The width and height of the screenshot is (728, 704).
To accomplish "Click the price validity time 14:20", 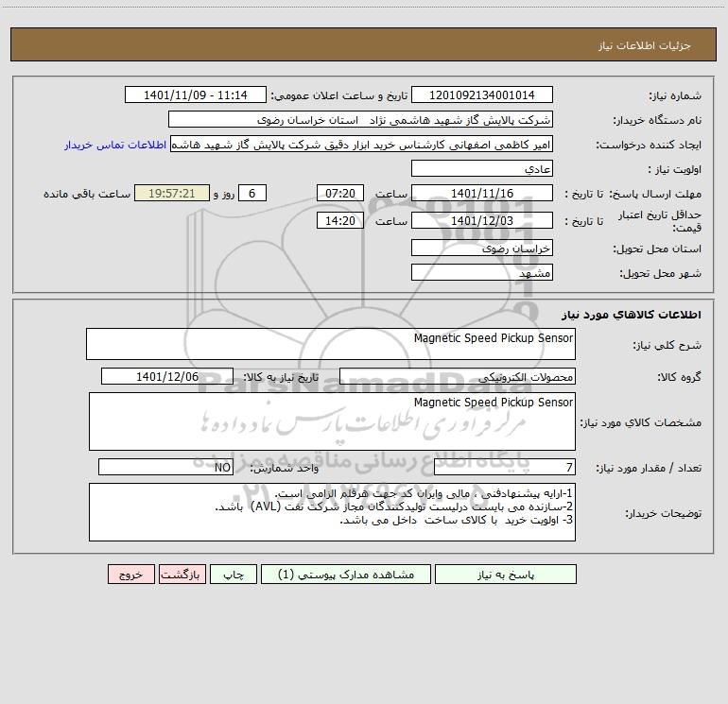I will point(339,220).
